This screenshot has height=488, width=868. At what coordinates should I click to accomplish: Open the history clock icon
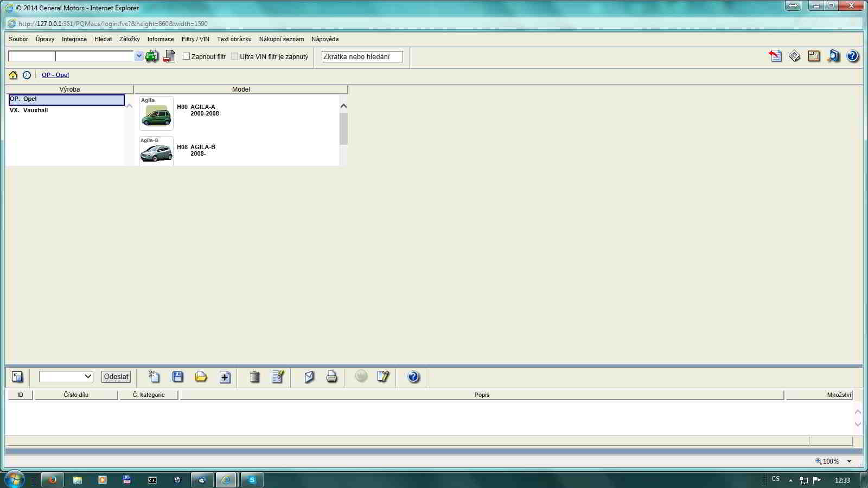[27, 75]
